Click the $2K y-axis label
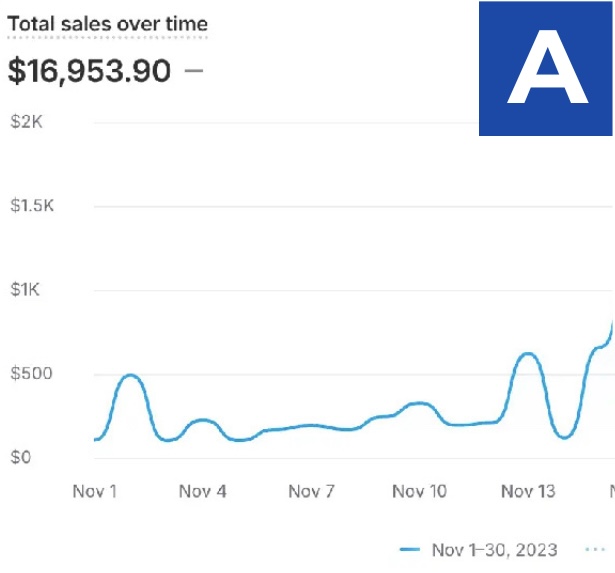Viewport: 615px width, 573px height. [x=26, y=122]
